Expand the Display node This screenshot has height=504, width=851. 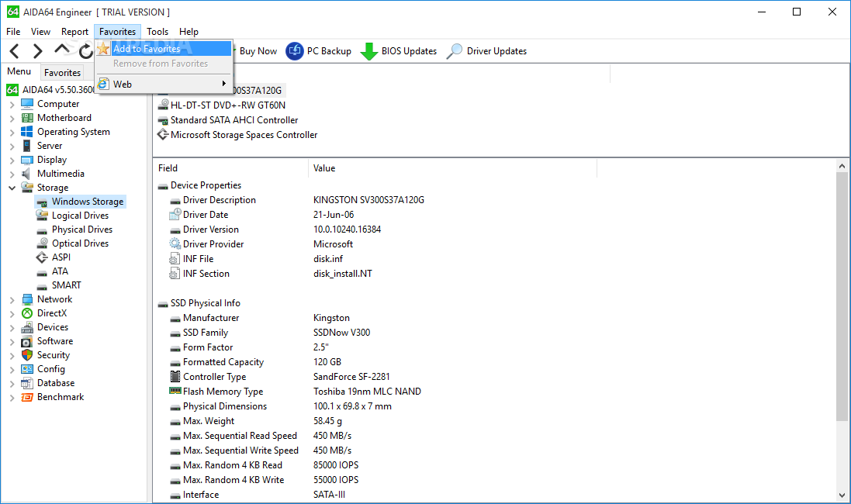(x=12, y=160)
